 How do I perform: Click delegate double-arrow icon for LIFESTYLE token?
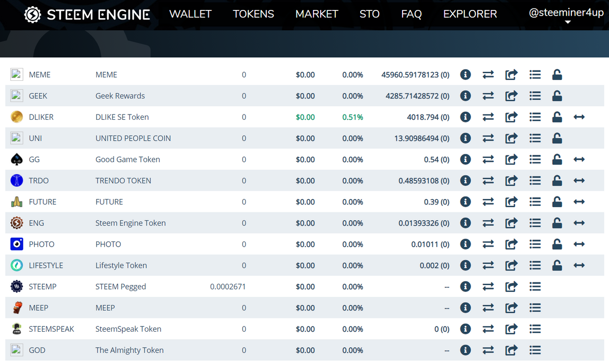579,266
